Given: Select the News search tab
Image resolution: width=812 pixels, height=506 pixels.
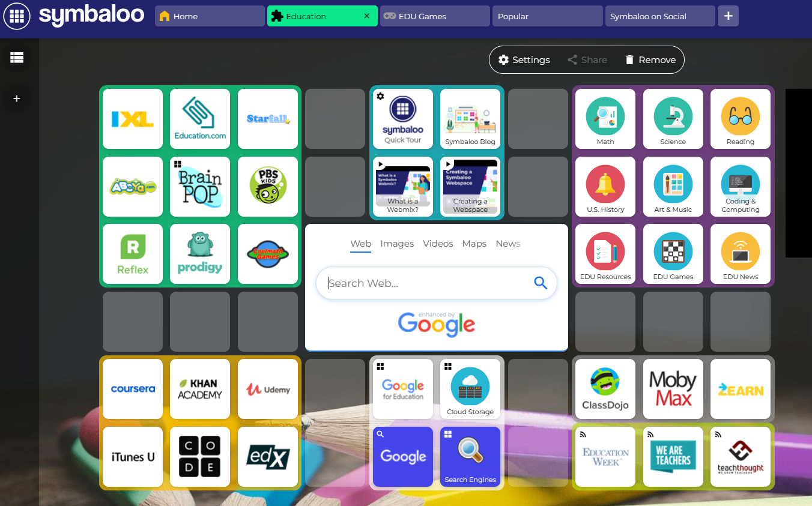Looking at the screenshot, I should coord(508,244).
